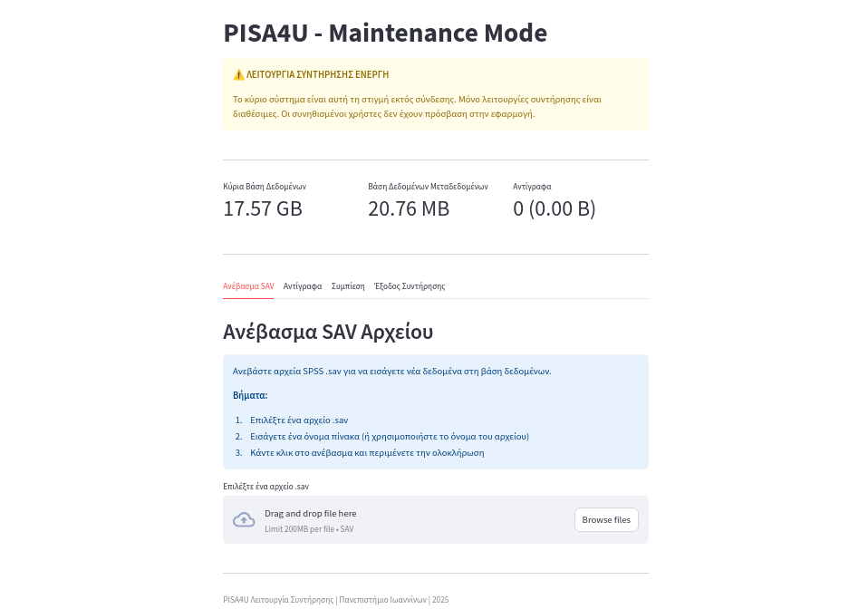Click the Ανέβασμα SAV Αρχείου heading
Viewport: 868px width, 609px height.
pyautogui.click(x=328, y=332)
